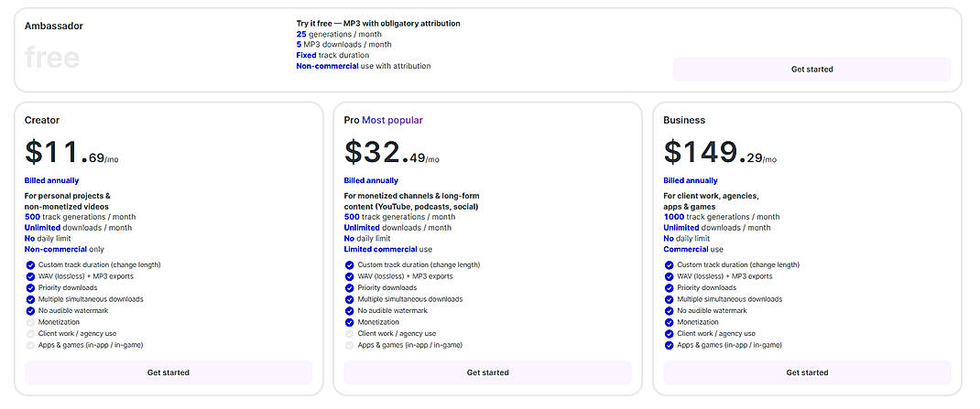Click the Pro greyed icon for Client work / agency use
The height and width of the screenshot is (409, 980).
tap(349, 334)
